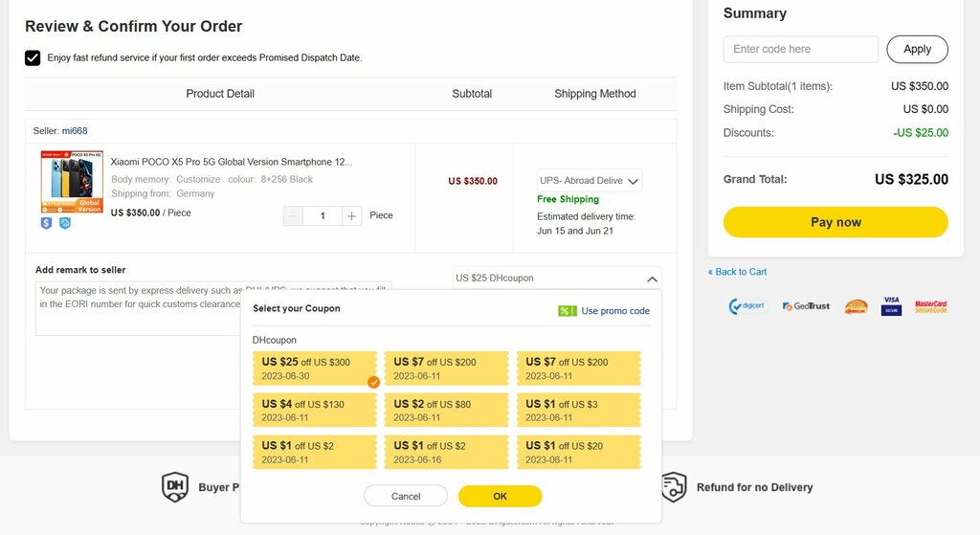Click Shipping from Germany text
Screen dimensions: 980x535
click(x=163, y=193)
